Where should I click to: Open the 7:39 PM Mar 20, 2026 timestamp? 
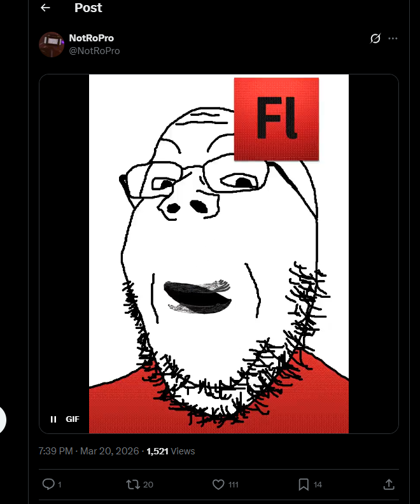pos(88,451)
